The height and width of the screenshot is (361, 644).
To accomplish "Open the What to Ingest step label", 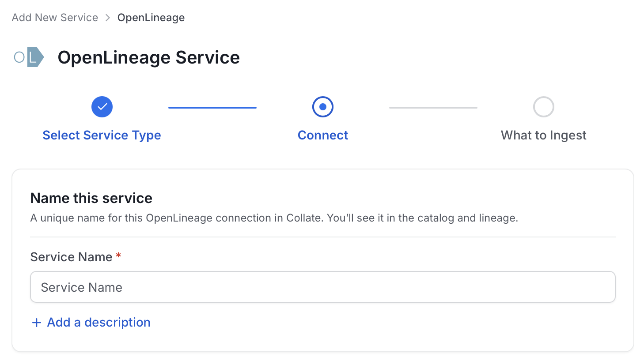I will (544, 135).
